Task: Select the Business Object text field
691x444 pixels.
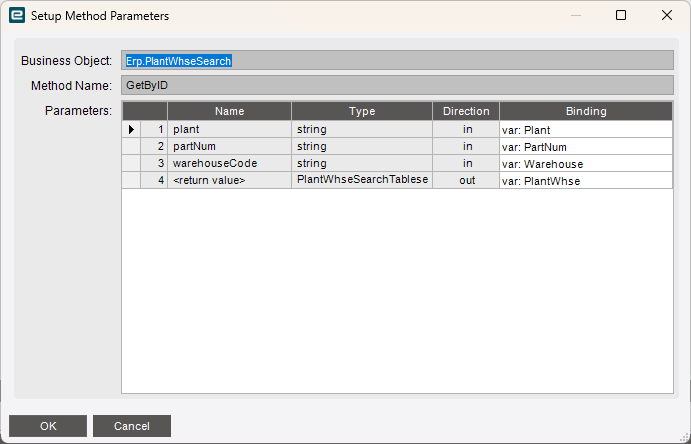Action: pos(397,61)
